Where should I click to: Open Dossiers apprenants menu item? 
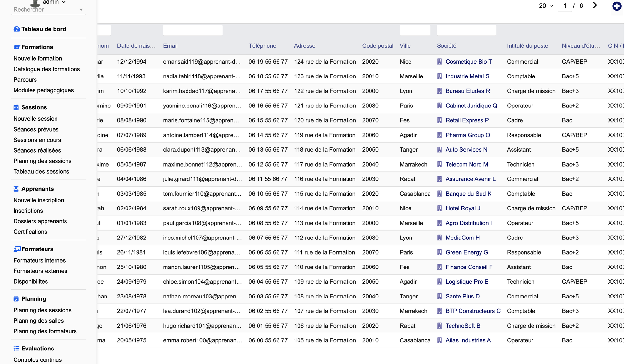coord(40,221)
